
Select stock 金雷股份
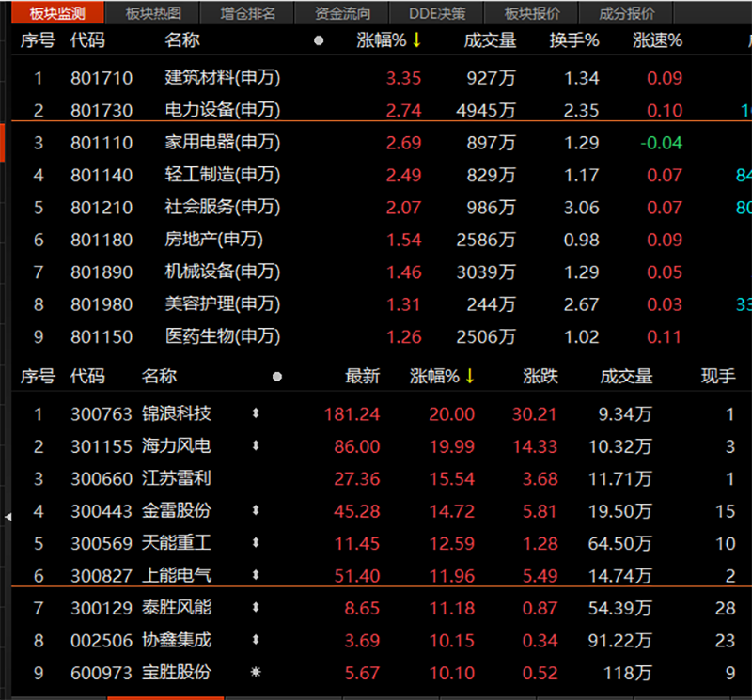(177, 510)
